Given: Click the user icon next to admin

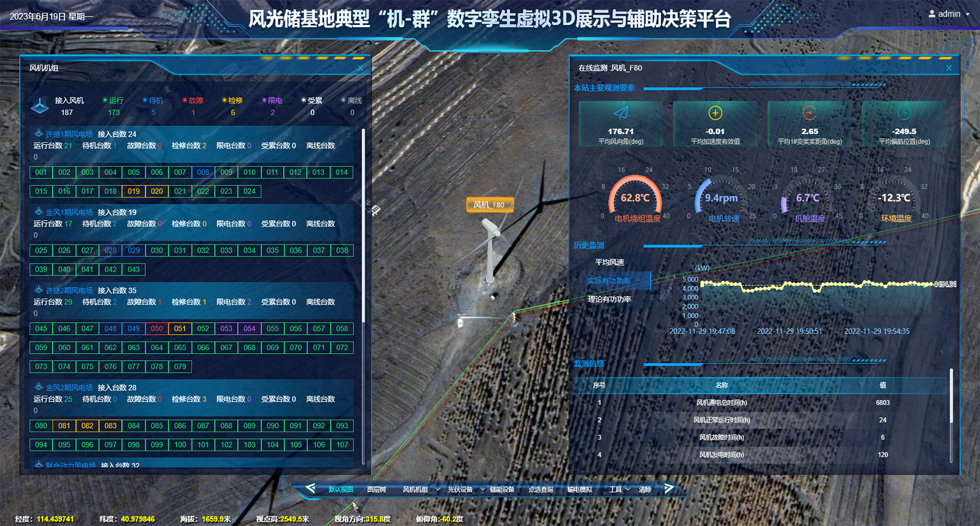Looking at the screenshot, I should (x=932, y=14).
